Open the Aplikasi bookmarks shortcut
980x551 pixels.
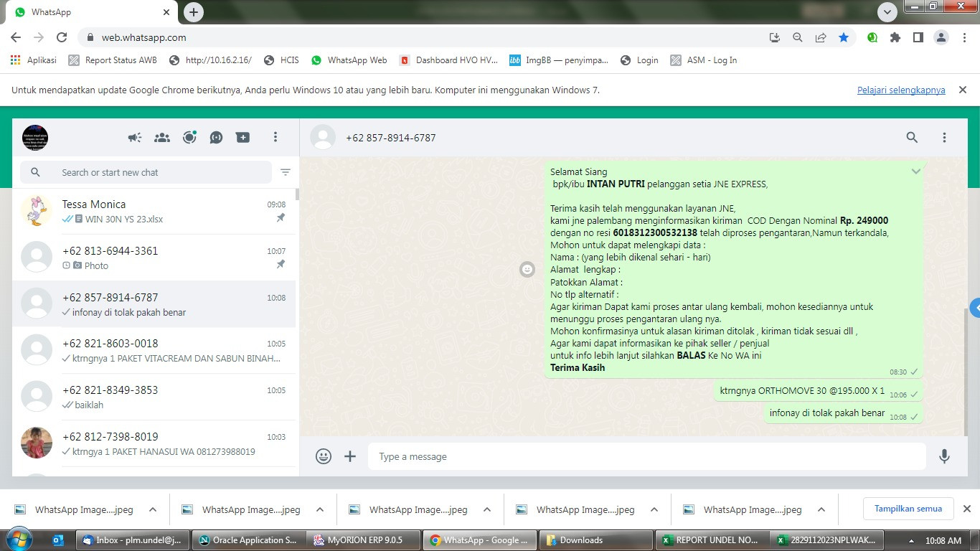[34, 60]
